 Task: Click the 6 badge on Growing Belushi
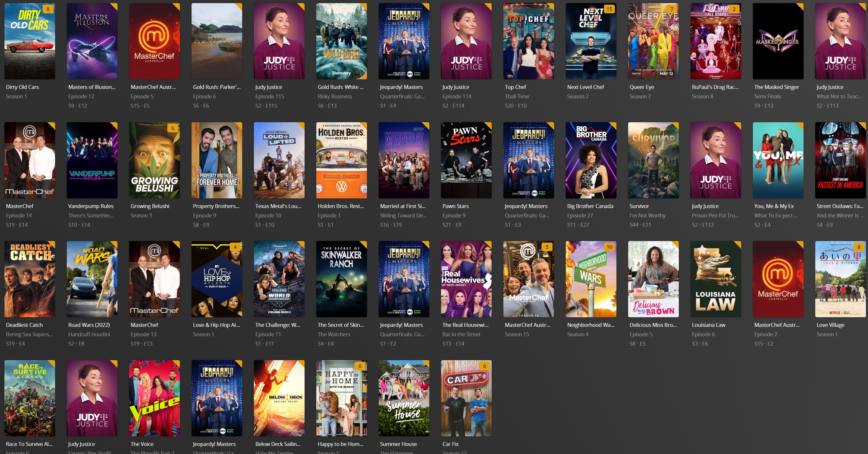tap(173, 128)
